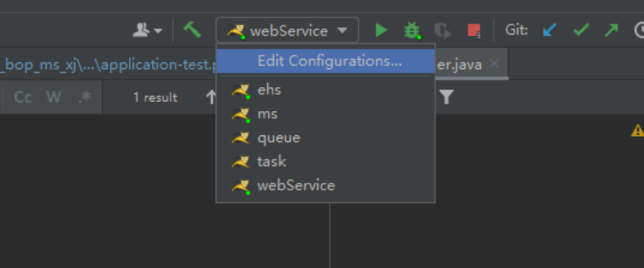This screenshot has height=268, width=644.
Task: Go to previous search occurrence arrow
Action: tap(211, 97)
